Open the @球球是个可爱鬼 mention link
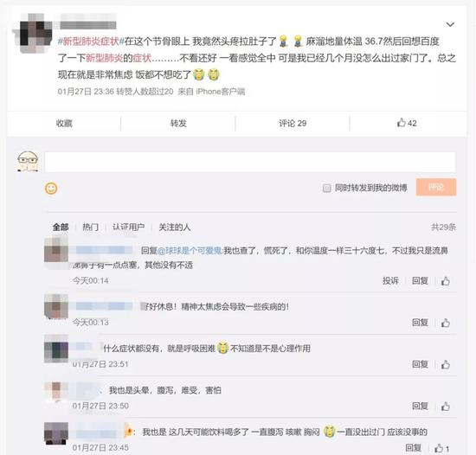 click(190, 251)
